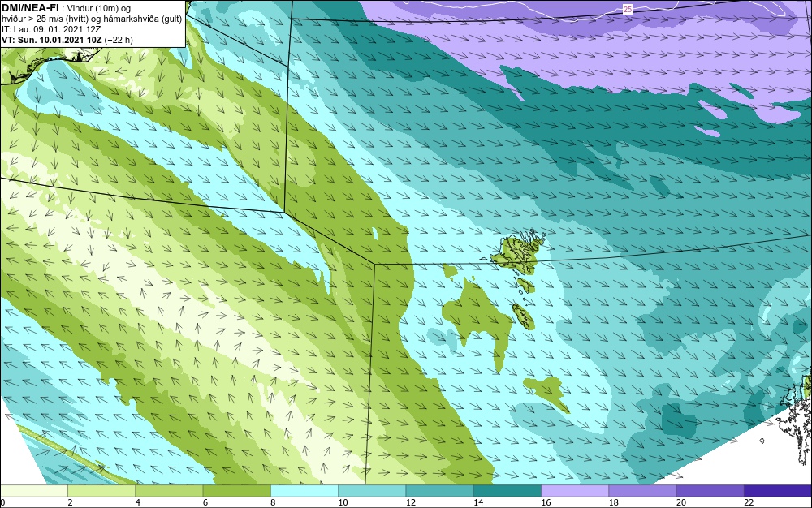Click the dark indigo legend swatch above 22
Viewport: 812px width, 508px height.
[x=778, y=491]
